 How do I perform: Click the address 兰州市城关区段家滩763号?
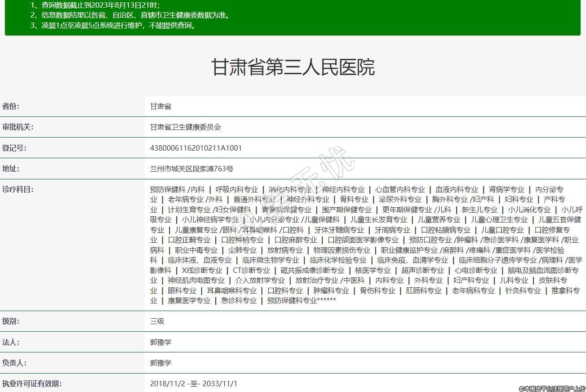(x=191, y=169)
